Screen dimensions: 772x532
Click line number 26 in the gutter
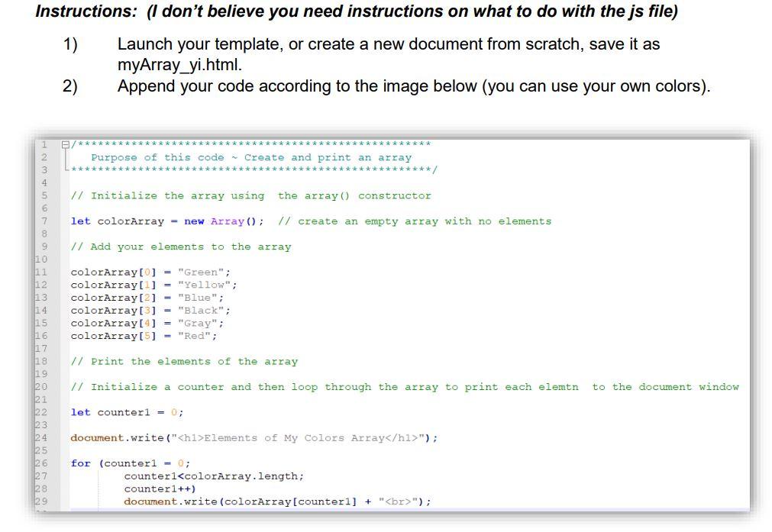(43, 463)
